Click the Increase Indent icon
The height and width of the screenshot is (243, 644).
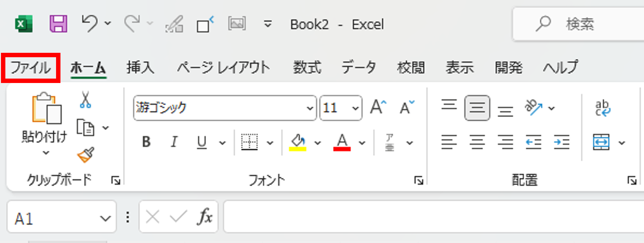click(561, 142)
